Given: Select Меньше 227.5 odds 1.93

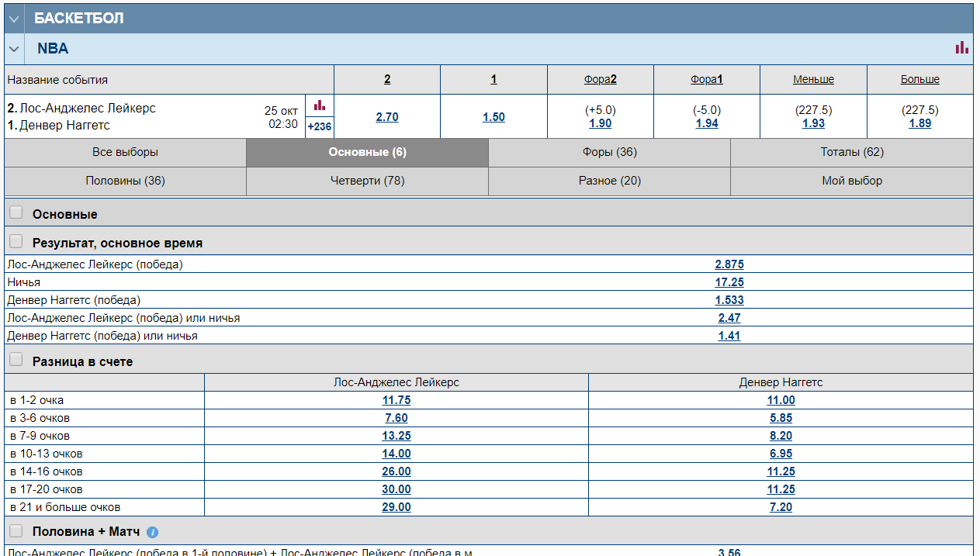Looking at the screenshot, I should 813,123.
